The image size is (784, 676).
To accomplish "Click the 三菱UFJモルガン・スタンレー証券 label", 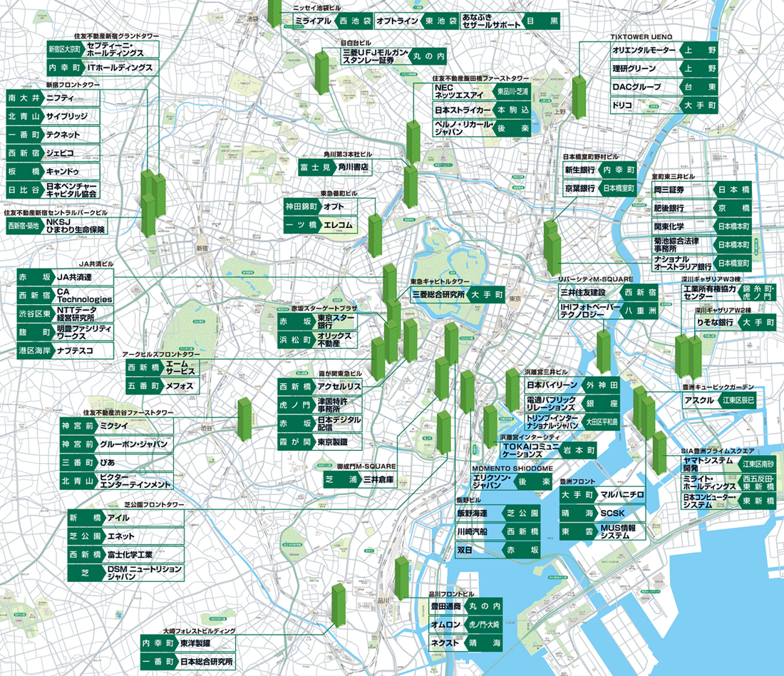I will click(376, 56).
